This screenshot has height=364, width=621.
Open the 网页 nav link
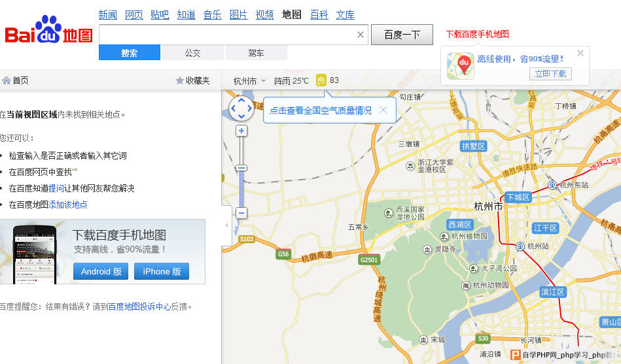pyautogui.click(x=134, y=15)
